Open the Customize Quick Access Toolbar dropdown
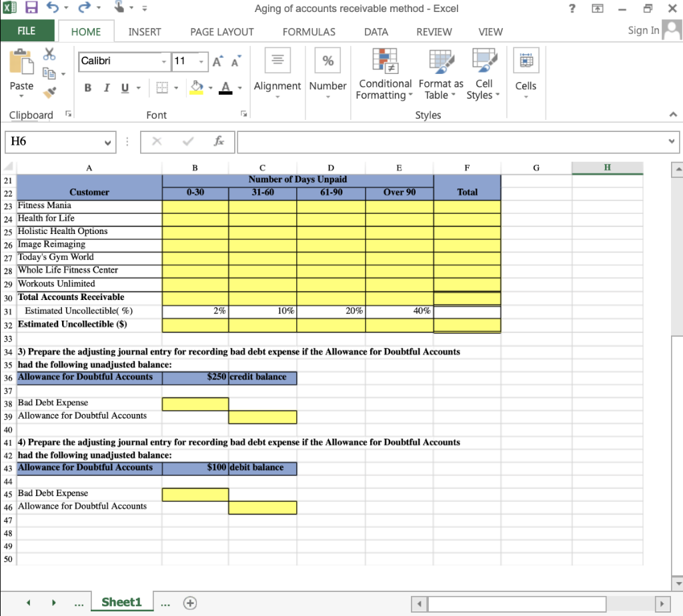The width and height of the screenshot is (683, 616). (144, 8)
